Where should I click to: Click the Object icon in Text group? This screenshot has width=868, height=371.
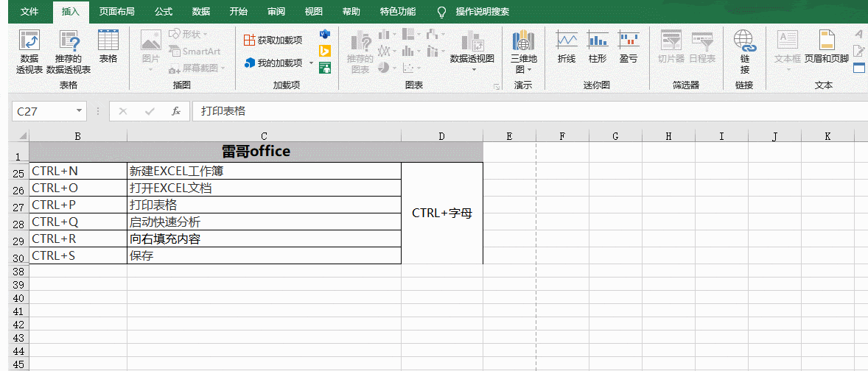point(859,68)
